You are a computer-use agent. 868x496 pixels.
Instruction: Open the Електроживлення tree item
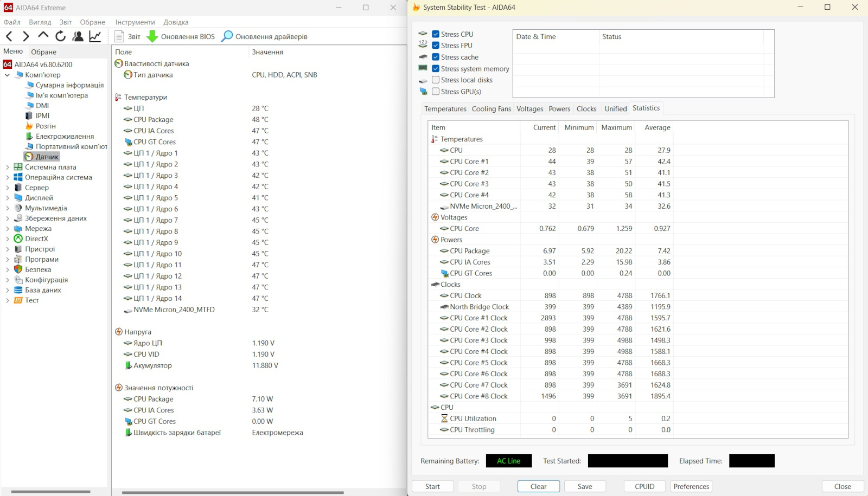point(65,137)
